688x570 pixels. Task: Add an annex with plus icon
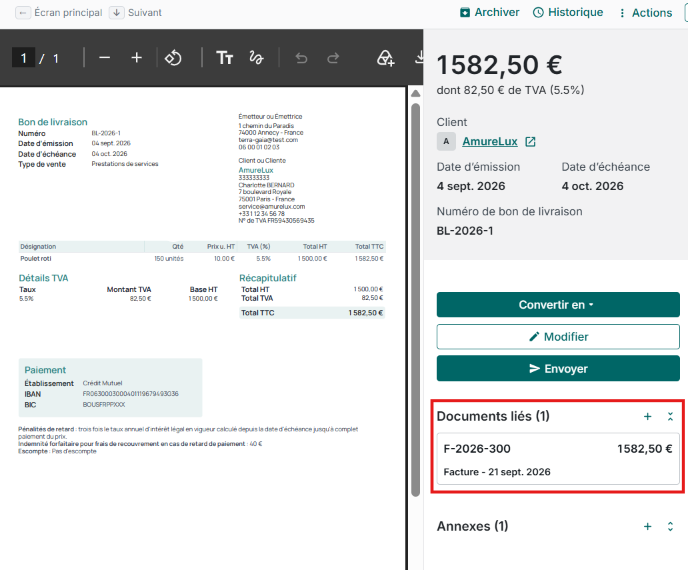pos(647,526)
